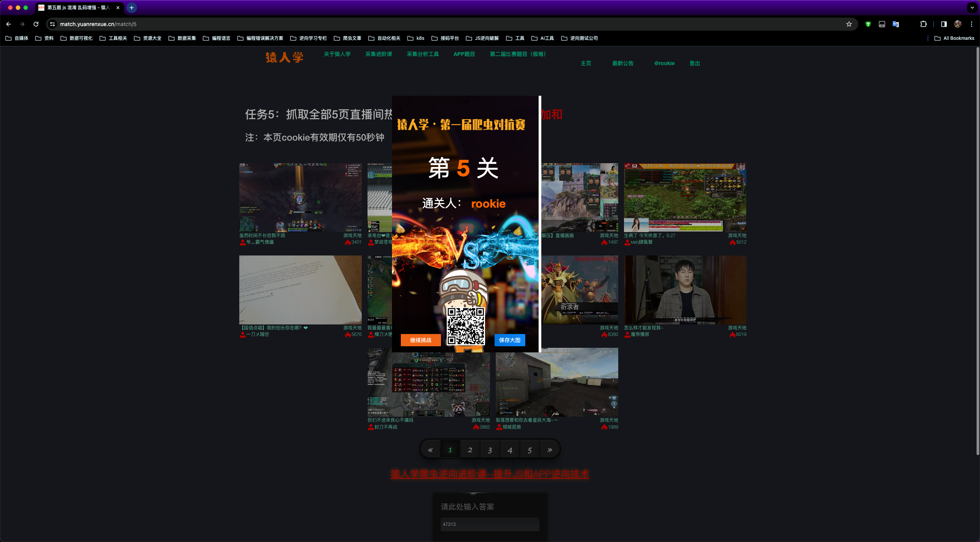Viewport: 980px width, 542px height.
Task: Click the green shield extension icon
Action: pos(868,24)
